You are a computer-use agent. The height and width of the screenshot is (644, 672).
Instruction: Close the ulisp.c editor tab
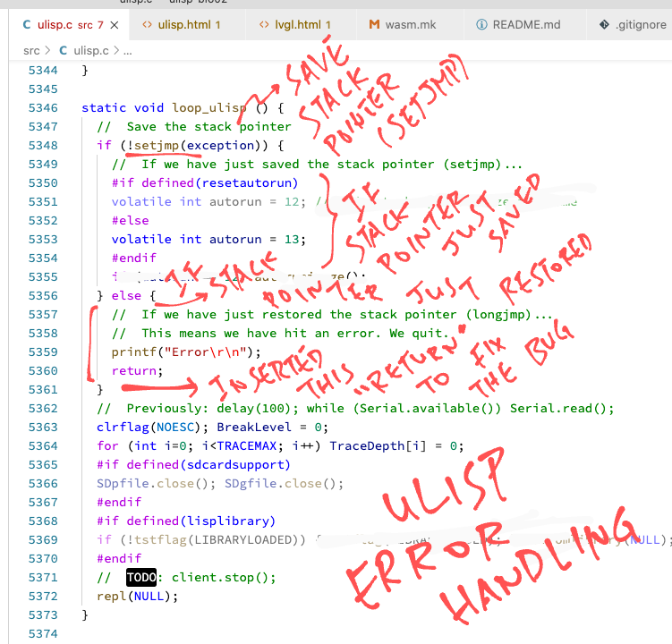click(116, 25)
